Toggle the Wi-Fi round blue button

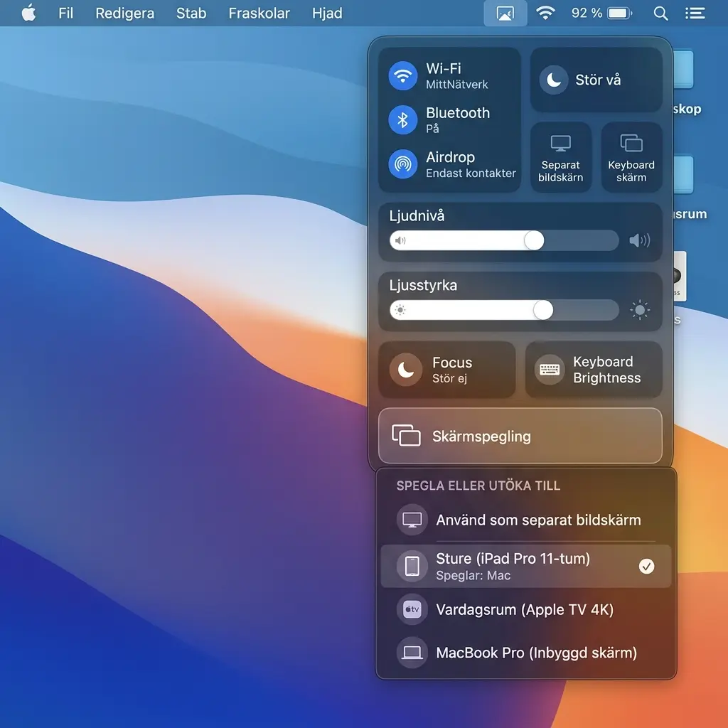(402, 75)
